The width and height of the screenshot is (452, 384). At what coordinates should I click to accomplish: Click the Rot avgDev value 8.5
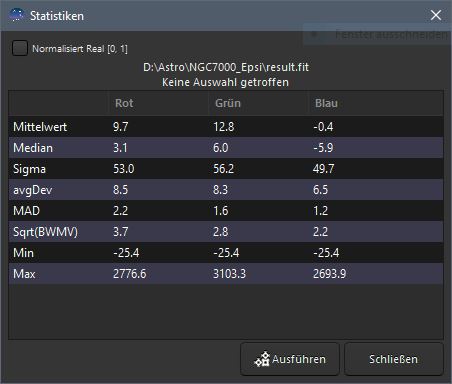pos(120,190)
